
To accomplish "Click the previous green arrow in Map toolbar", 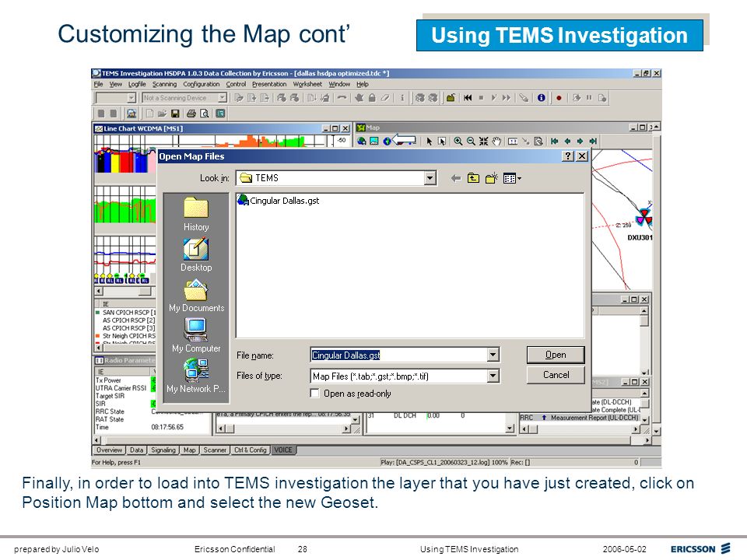I will (x=567, y=141).
